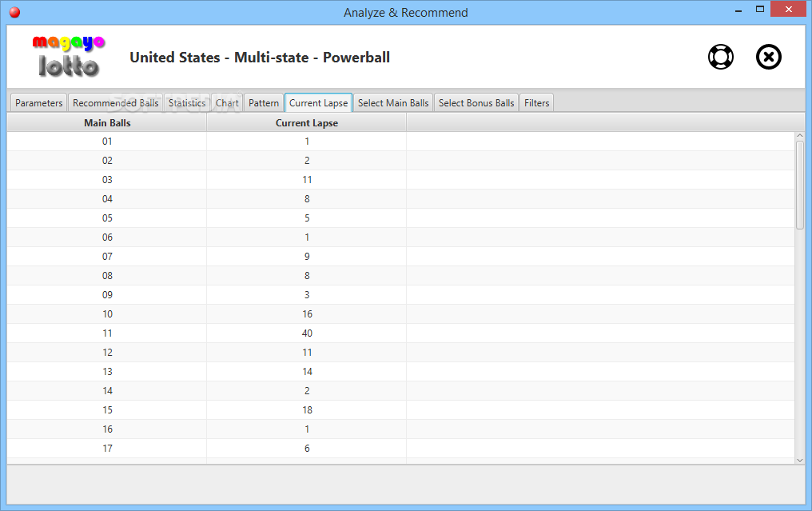Close the window with the red X button
Viewport: 812px width, 511px height.
pyautogui.click(x=788, y=10)
